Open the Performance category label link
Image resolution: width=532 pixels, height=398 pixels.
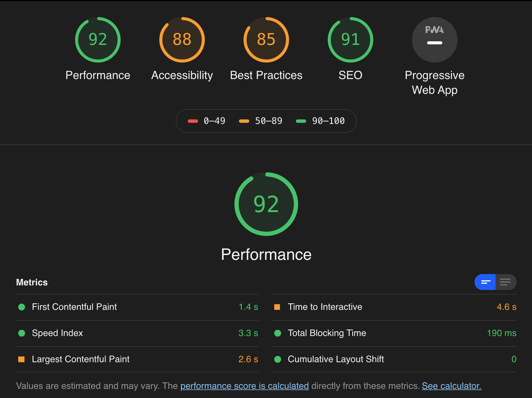pyautogui.click(x=98, y=75)
